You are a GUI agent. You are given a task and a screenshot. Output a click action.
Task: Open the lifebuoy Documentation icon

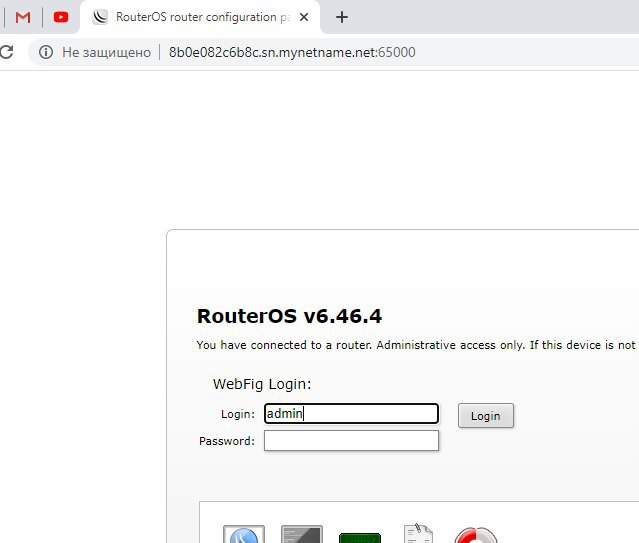click(x=476, y=535)
